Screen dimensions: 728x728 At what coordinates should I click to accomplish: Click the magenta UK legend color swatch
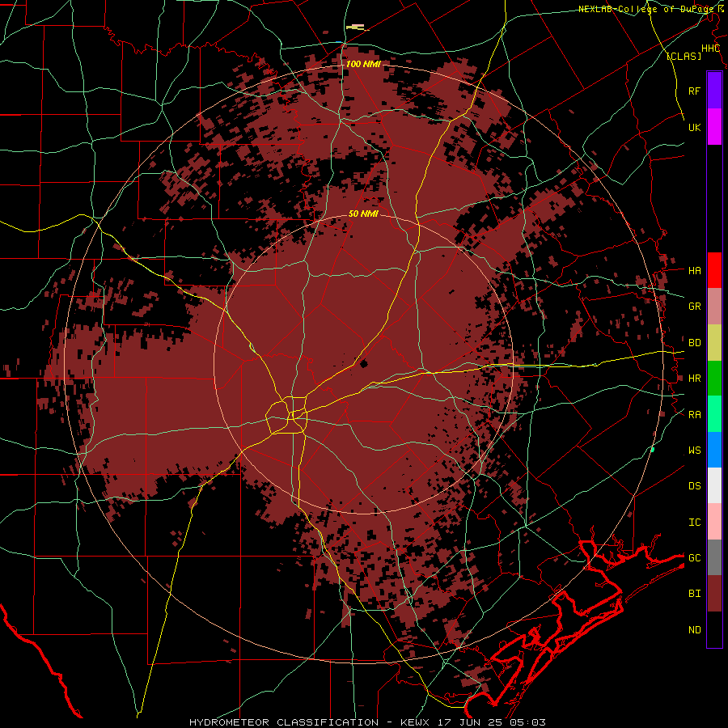[714, 127]
